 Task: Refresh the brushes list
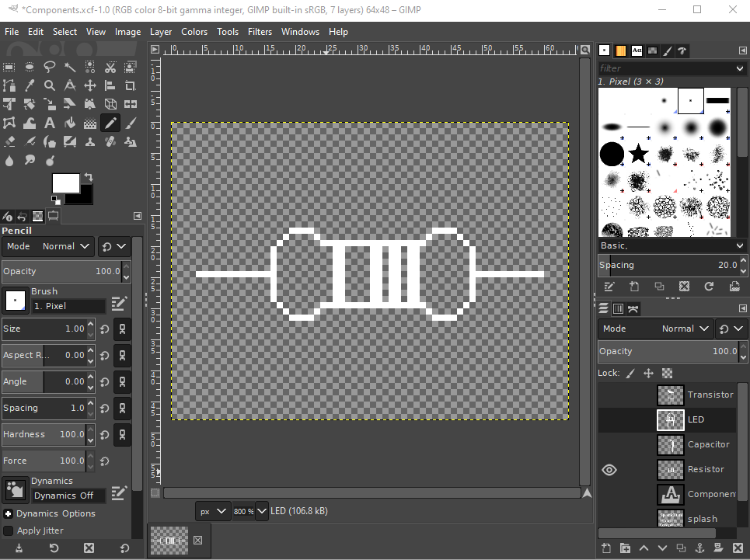[x=709, y=286]
